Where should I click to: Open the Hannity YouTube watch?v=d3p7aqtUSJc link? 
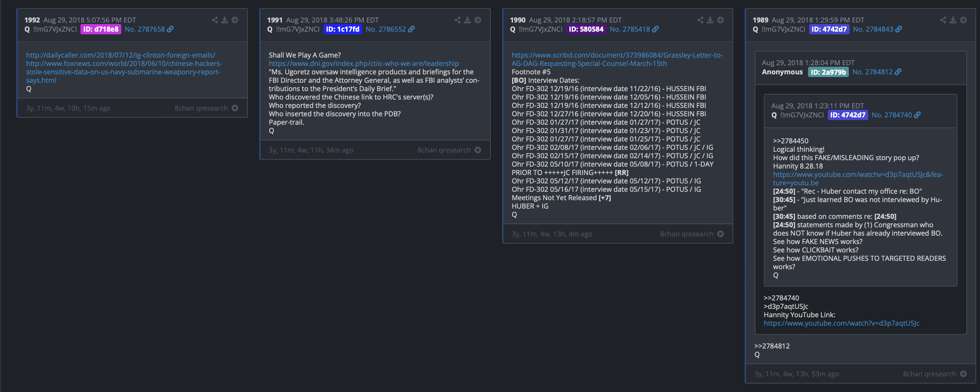click(842, 323)
